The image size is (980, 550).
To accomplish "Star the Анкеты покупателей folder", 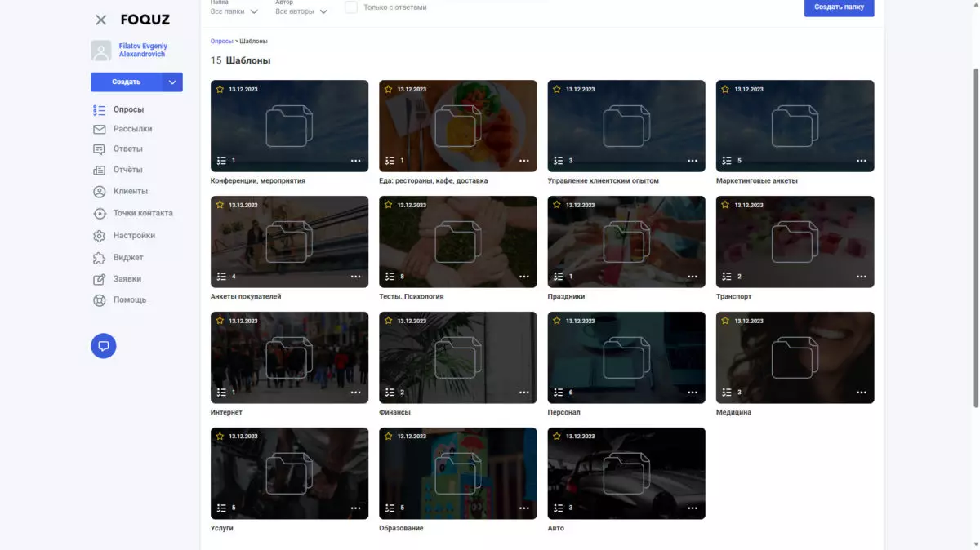I will click(x=220, y=205).
